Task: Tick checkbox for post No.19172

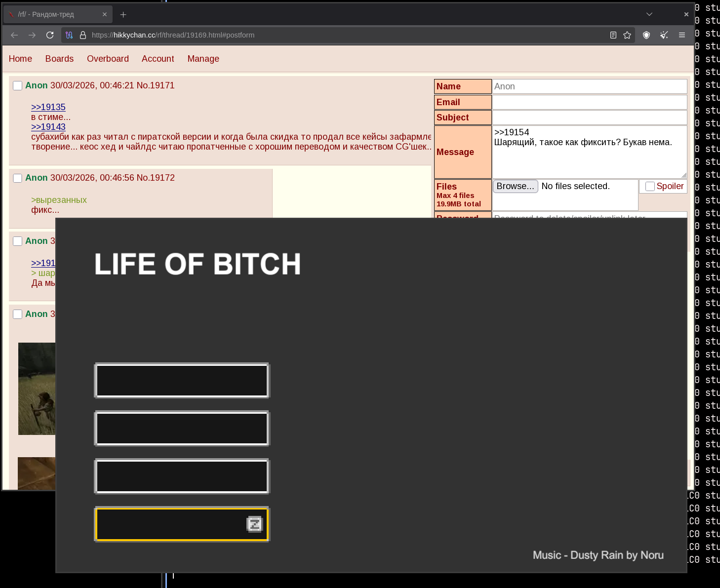Action: coord(17,178)
